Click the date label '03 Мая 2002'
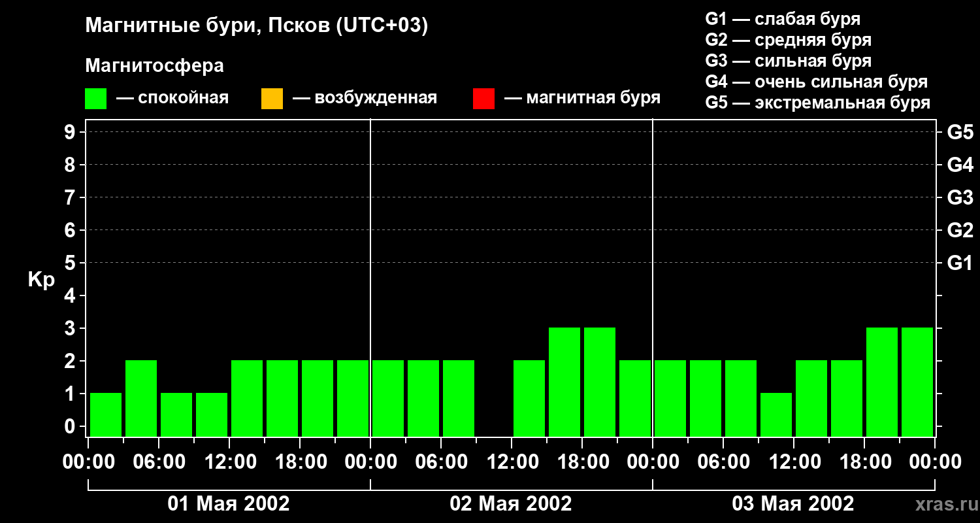The height and width of the screenshot is (523, 980). 793,503
